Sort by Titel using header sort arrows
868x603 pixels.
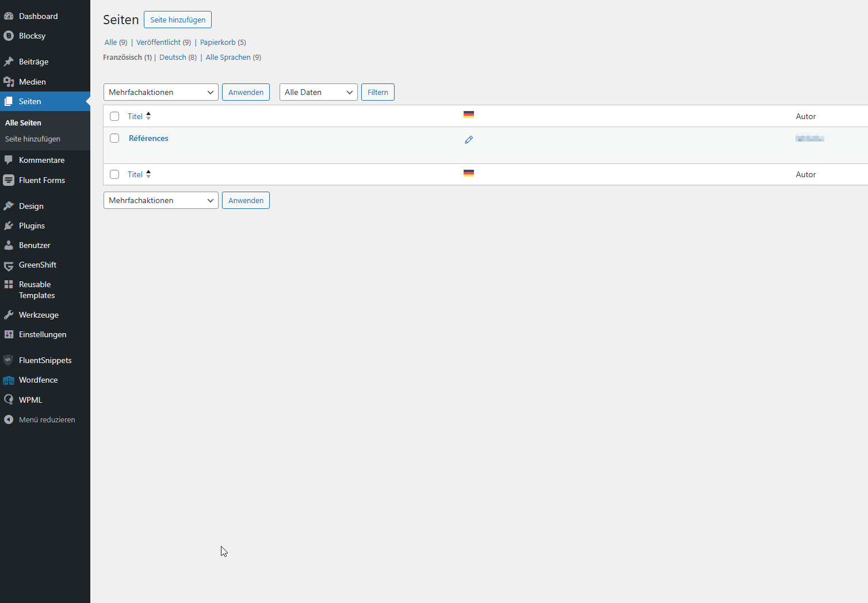[x=148, y=116]
